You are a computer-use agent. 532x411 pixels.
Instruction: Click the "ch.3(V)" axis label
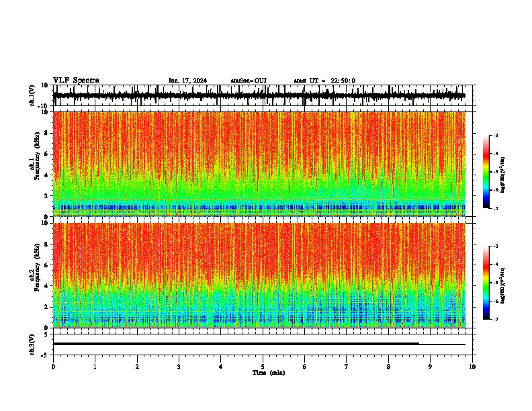(x=32, y=345)
